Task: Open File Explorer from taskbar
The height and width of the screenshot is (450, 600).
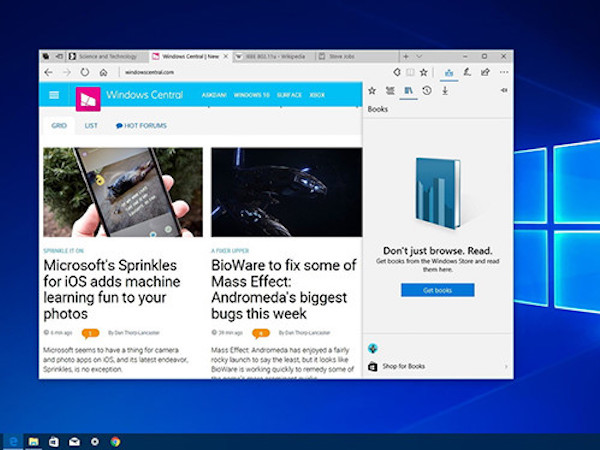Action: tap(34, 442)
